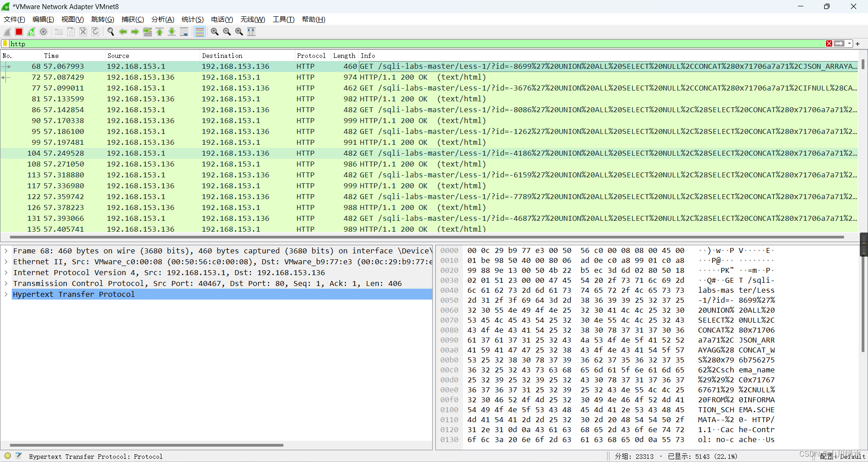Screen dimensions: 868x462
Task: Open the 电话(Y) menu
Action: point(222,19)
